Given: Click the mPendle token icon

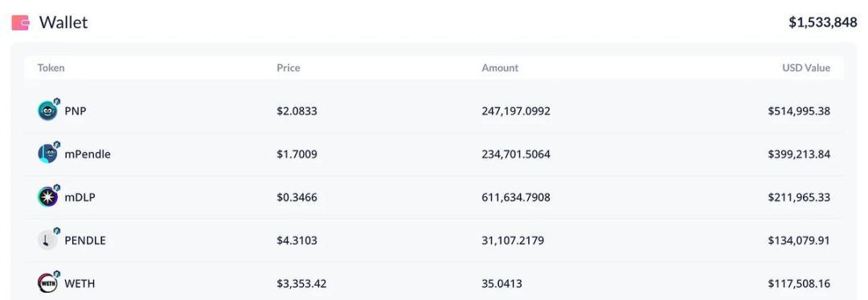Looking at the screenshot, I should point(47,154).
